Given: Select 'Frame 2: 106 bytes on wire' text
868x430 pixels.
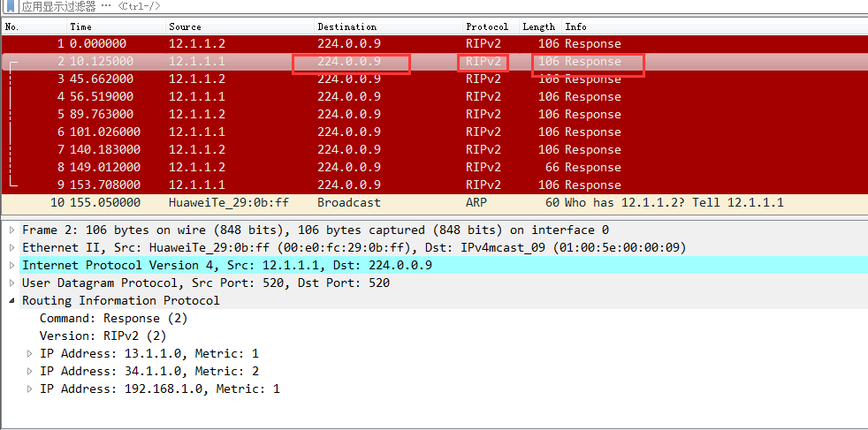Looking at the screenshot, I should click(x=316, y=230).
